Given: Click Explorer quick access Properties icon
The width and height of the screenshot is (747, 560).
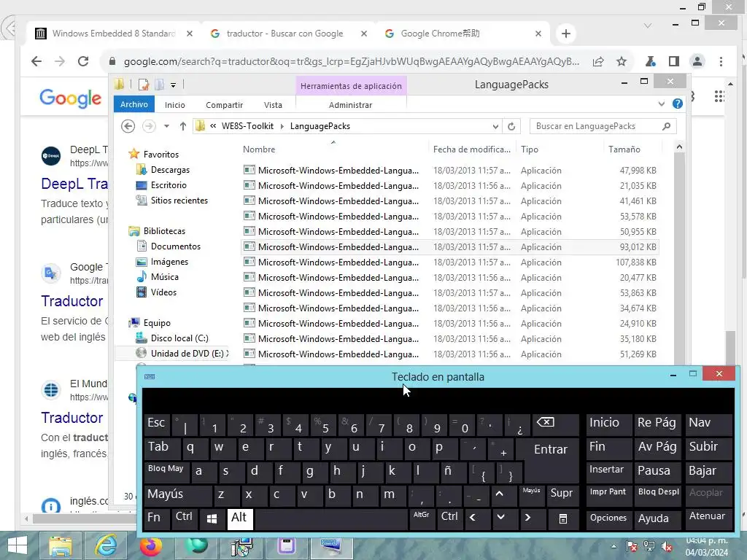Looking at the screenshot, I should tap(144, 85).
